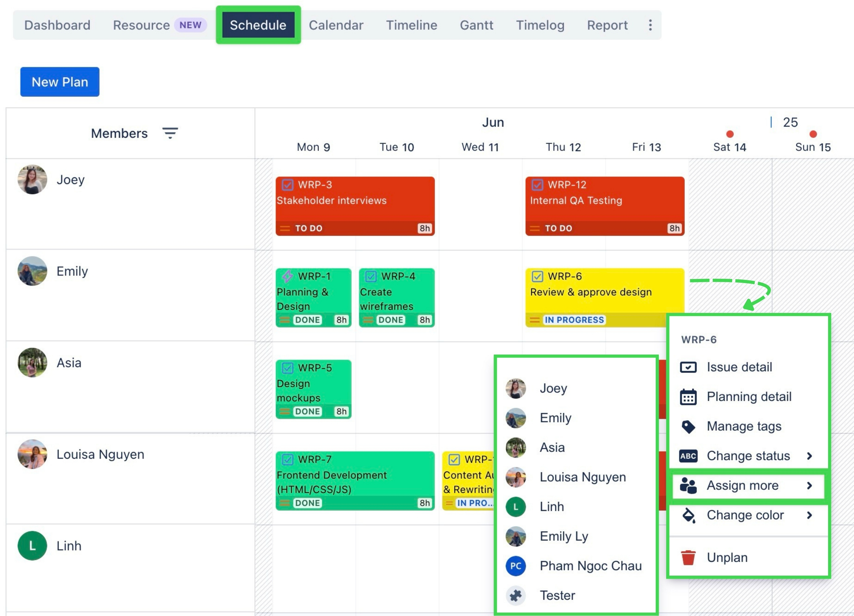Open the Members filter icon
This screenshot has height=616, width=854.
tap(170, 133)
